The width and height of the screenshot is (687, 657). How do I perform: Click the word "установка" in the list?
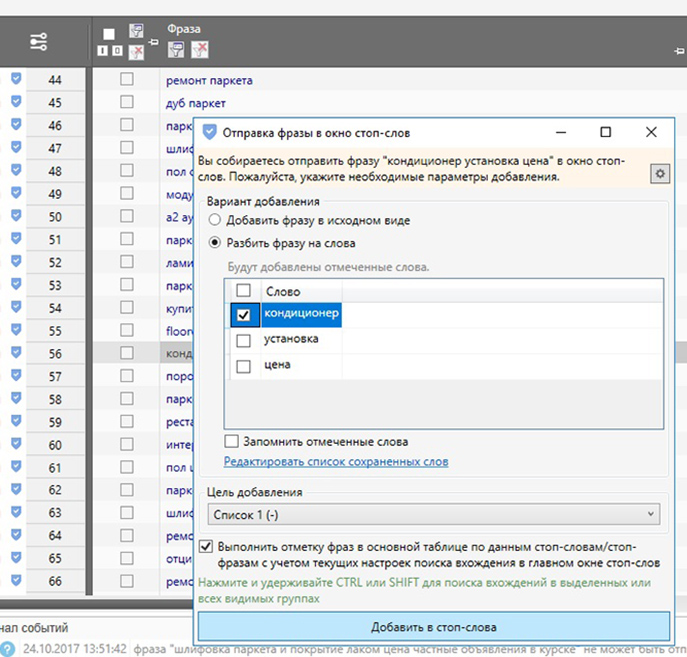coord(291,339)
